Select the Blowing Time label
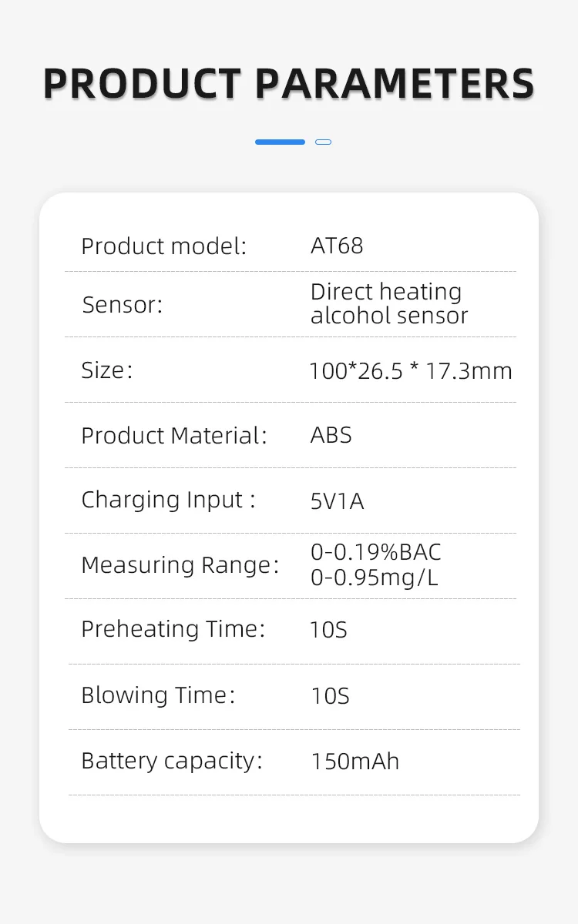This screenshot has width=578, height=924. pos(158,695)
